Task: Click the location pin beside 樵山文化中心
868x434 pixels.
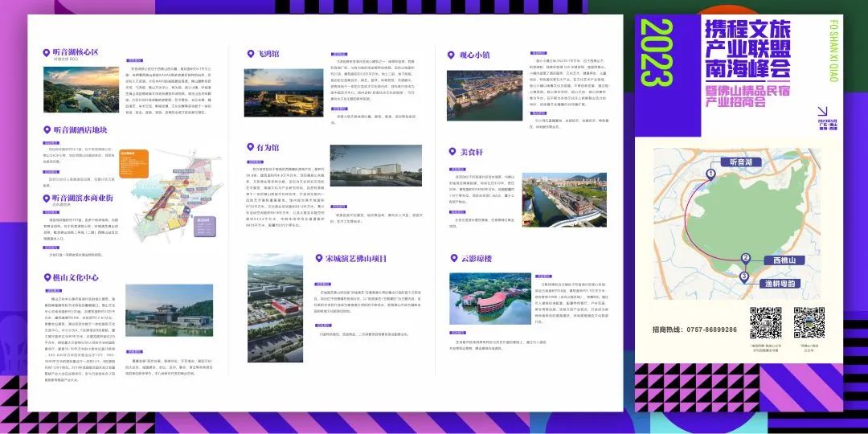Action: [x=46, y=277]
